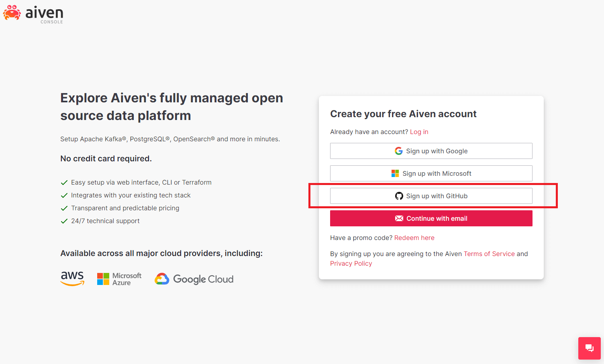Click the AWS logo
This screenshot has height=364, width=604.
[72, 278]
